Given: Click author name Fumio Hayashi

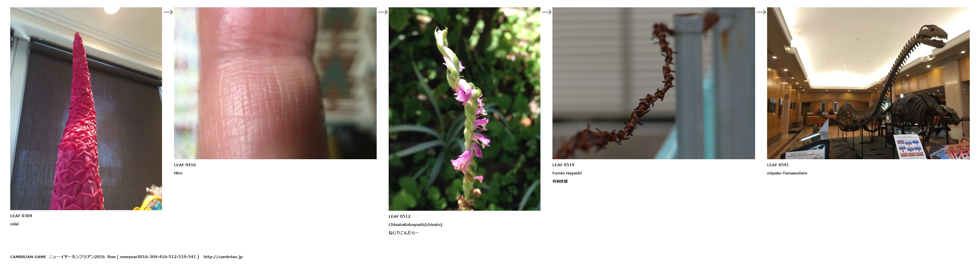Looking at the screenshot, I should pos(567,173).
